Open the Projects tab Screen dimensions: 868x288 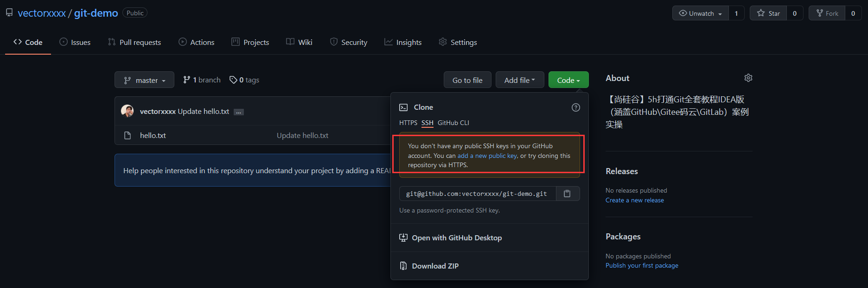(250, 42)
